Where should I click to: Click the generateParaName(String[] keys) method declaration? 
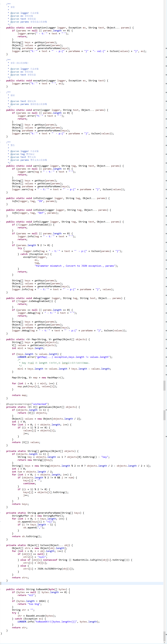tap(45, 513)
